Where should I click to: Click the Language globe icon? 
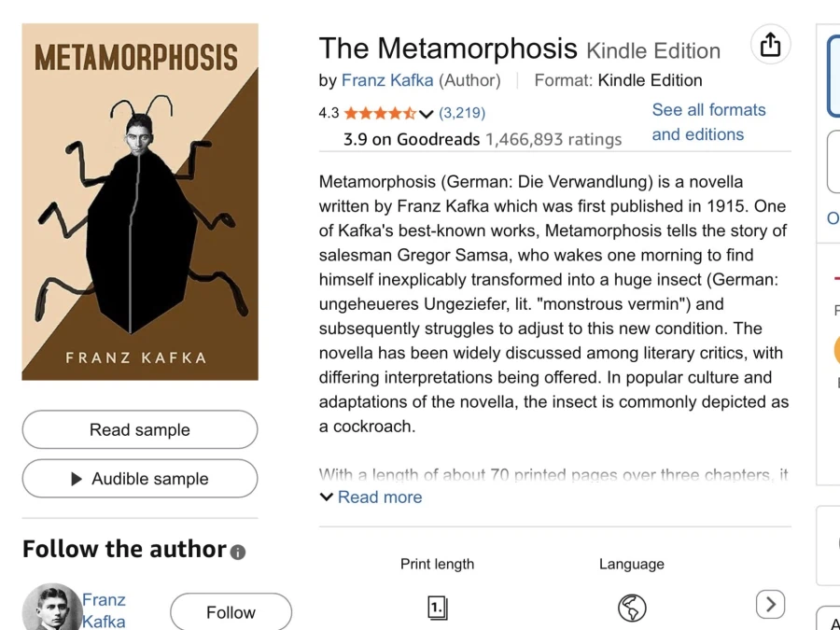(x=632, y=609)
